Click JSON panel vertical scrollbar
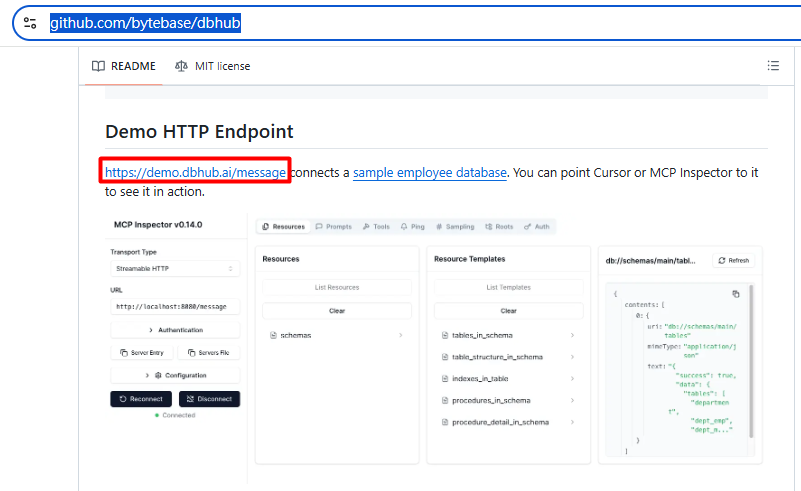This screenshot has width=801, height=491. coord(751,361)
